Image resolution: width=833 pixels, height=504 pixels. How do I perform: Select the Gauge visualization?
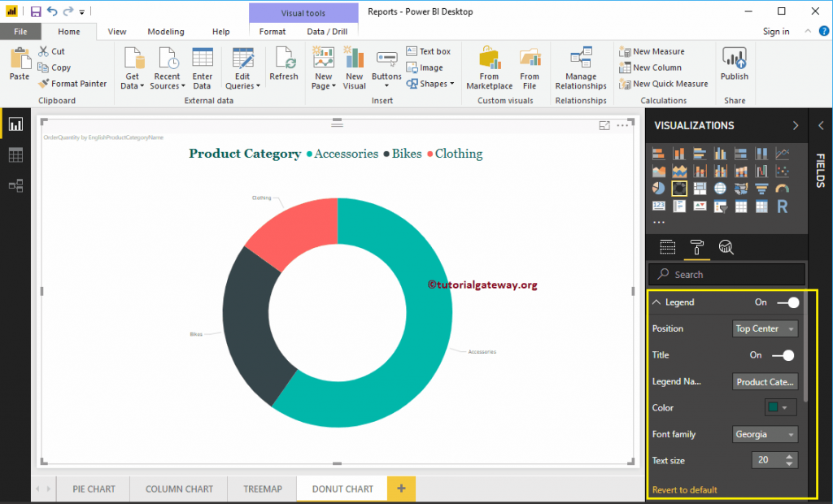point(782,189)
